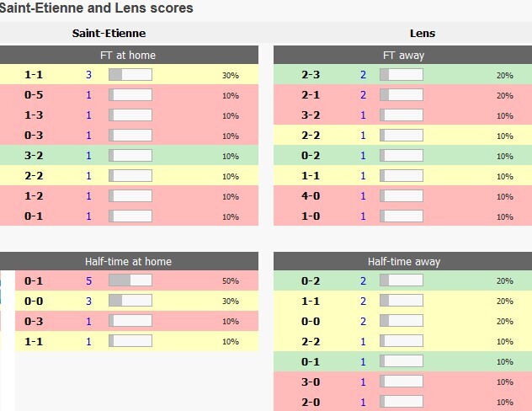Click the FT away header
532x411 pixels.
pos(403,55)
